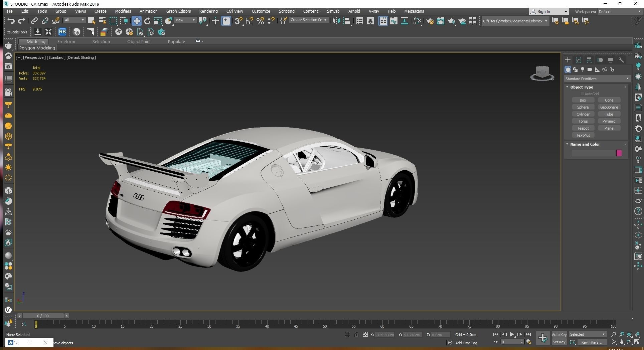Select the Lights category icon

[x=583, y=69]
